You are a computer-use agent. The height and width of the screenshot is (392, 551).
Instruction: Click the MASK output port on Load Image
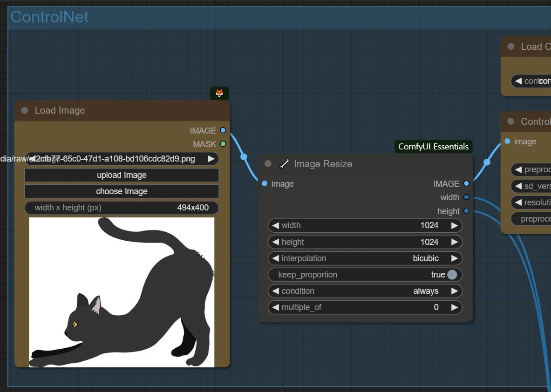[x=223, y=144]
